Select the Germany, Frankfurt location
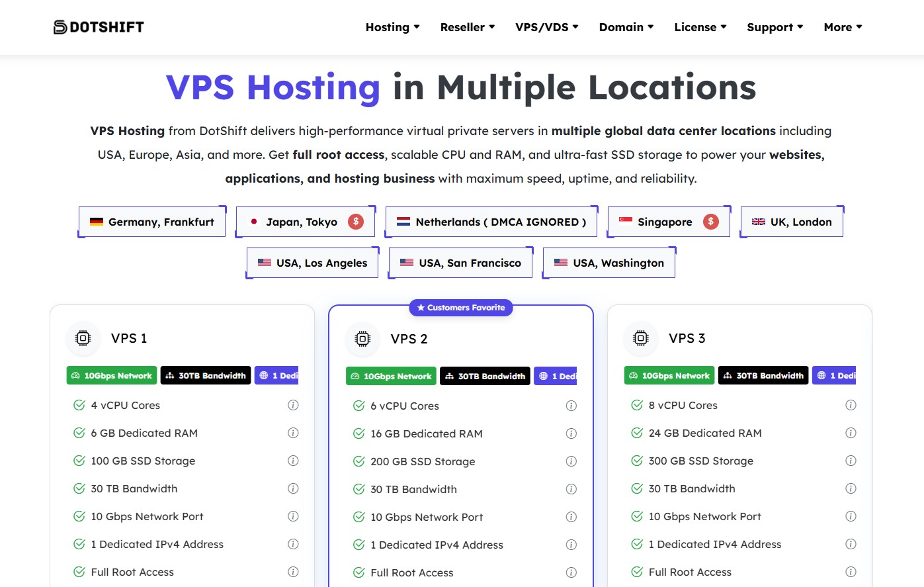Viewport: 924px width, 587px height. click(152, 222)
